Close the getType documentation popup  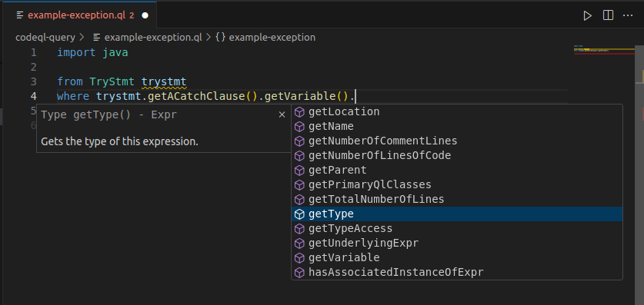(282, 114)
